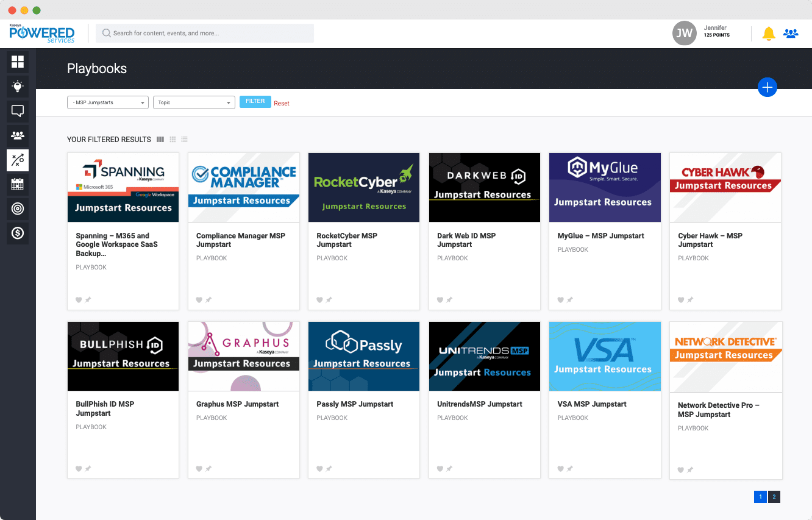Open the Cyber Hawk Jumpstart thumbnail
812x520 pixels.
click(725, 188)
